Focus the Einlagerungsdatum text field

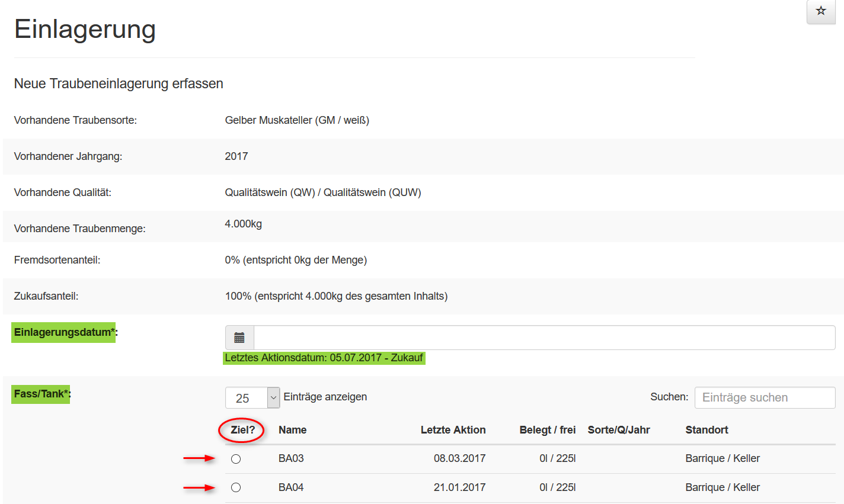[x=544, y=338]
